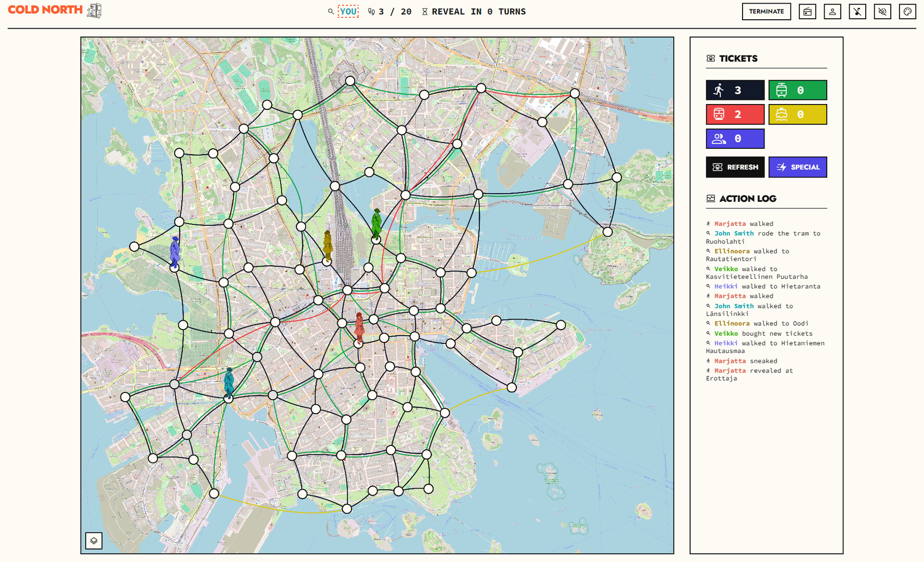Click the TERMINATE button
924x562 pixels.
pyautogui.click(x=766, y=11)
